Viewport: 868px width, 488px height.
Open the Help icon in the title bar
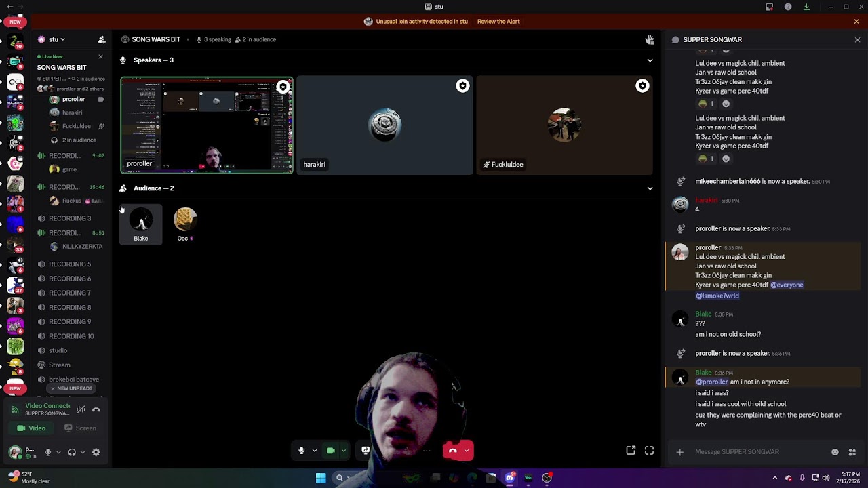(x=788, y=7)
